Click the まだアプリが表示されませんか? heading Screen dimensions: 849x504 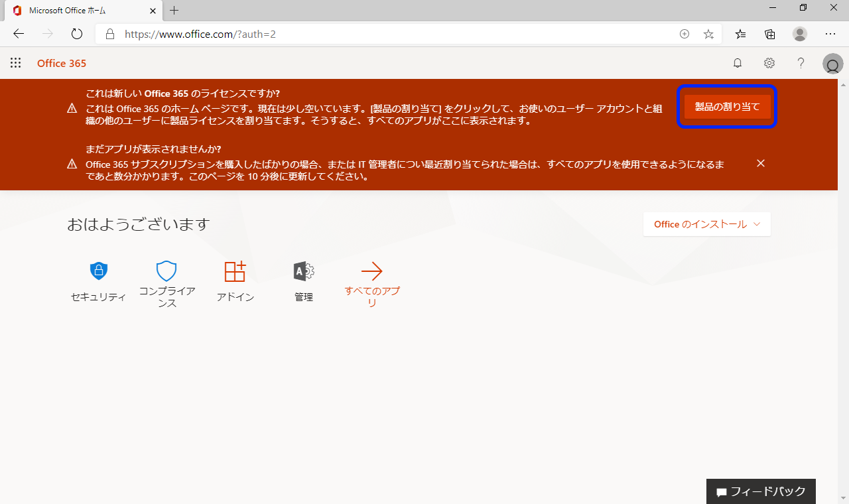click(153, 149)
